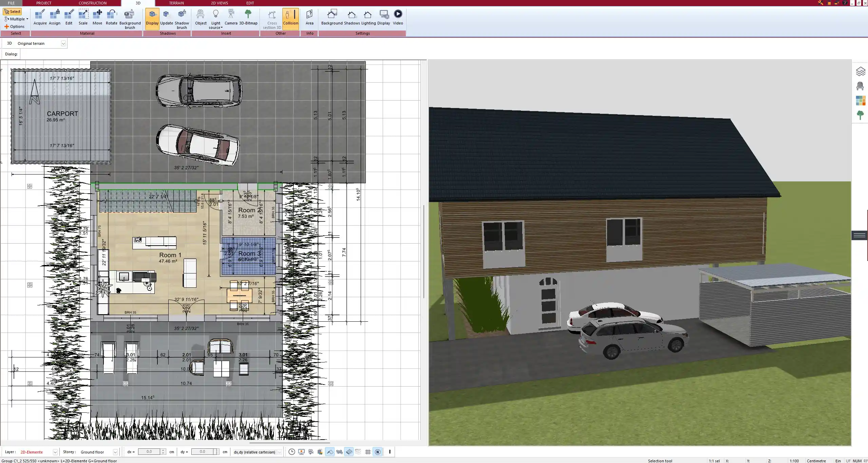Open the Layer 2D-Elemente dropdown
Screen dimensions: 868x463
point(55,452)
